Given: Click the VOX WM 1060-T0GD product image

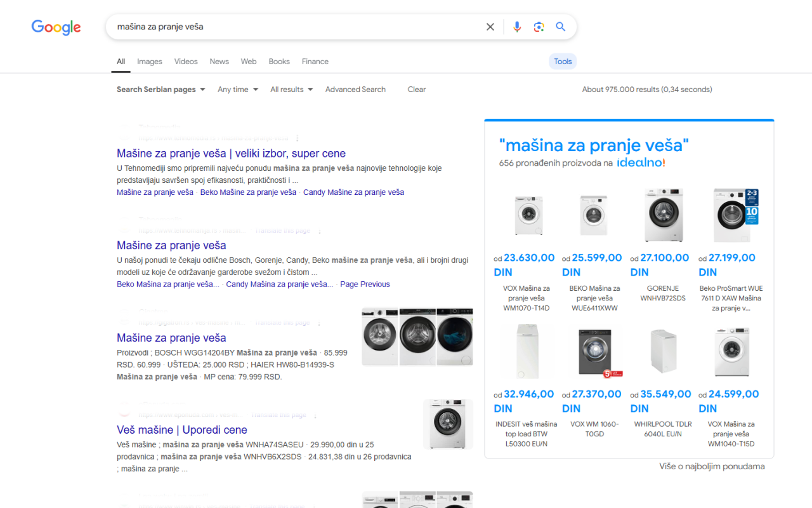Looking at the screenshot, I should pos(600,352).
